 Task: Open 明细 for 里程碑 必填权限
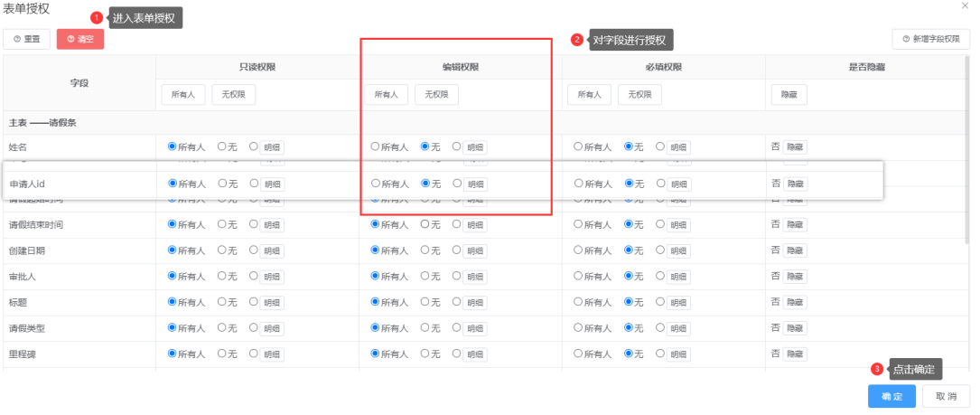(x=678, y=355)
